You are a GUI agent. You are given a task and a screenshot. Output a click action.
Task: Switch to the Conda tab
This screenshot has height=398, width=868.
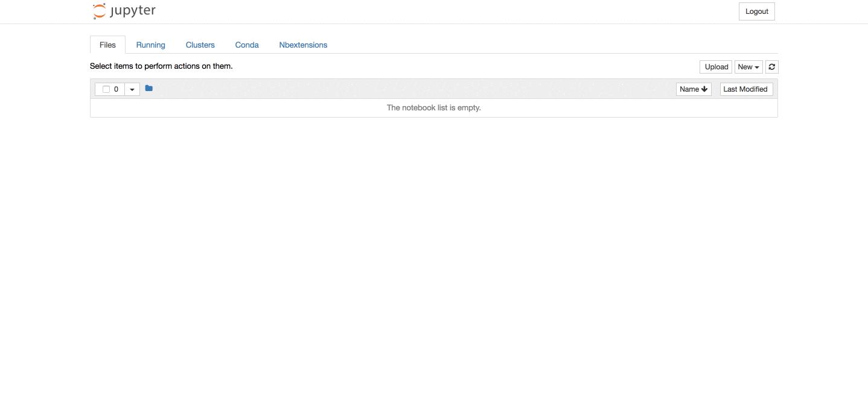point(247,45)
